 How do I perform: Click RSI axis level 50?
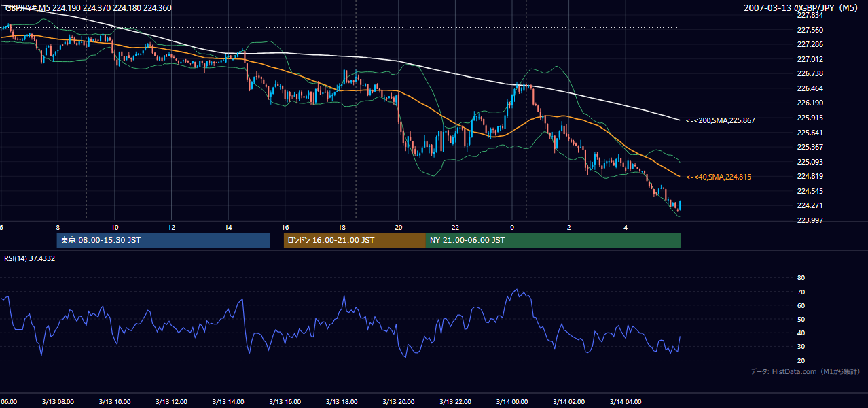click(x=801, y=319)
